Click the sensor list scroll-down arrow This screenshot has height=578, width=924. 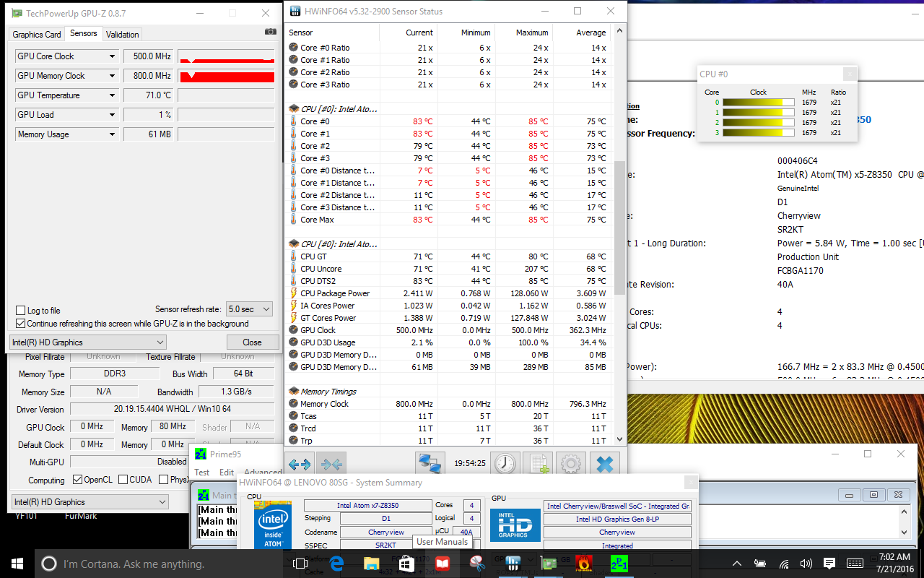[x=619, y=439]
